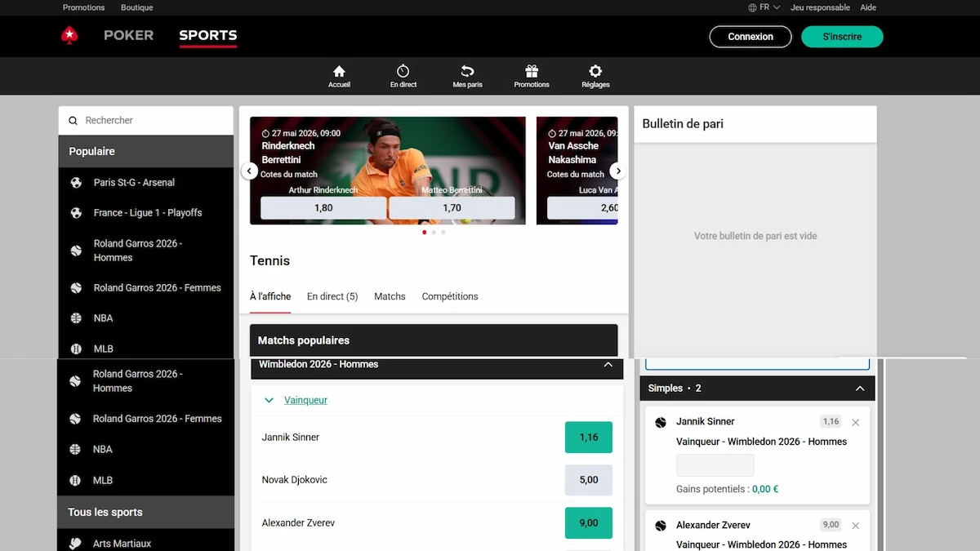Click the S'inscrire button

(x=842, y=37)
